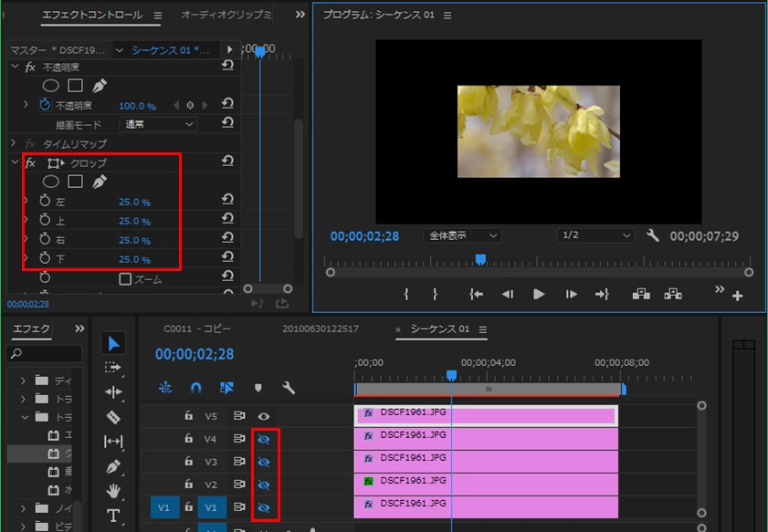Toggle snap magnet in timeline
The height and width of the screenshot is (532, 768).
pos(195,388)
